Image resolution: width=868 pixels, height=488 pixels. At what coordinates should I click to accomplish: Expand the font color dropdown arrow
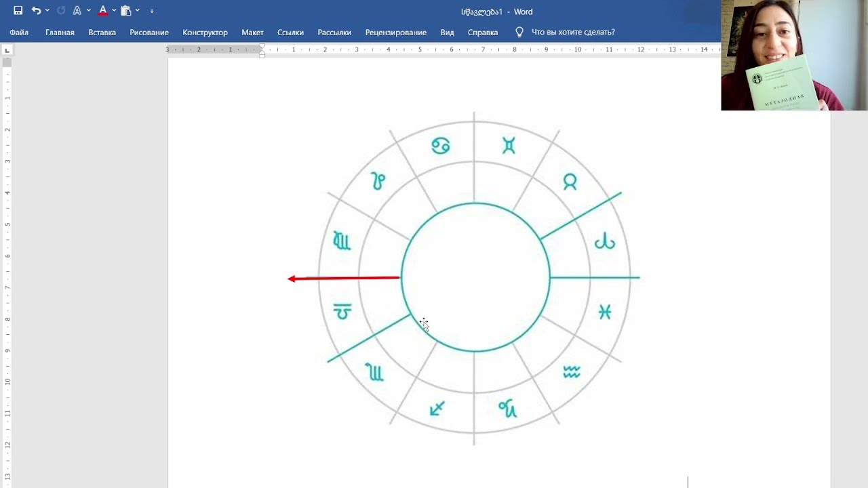pyautogui.click(x=114, y=11)
